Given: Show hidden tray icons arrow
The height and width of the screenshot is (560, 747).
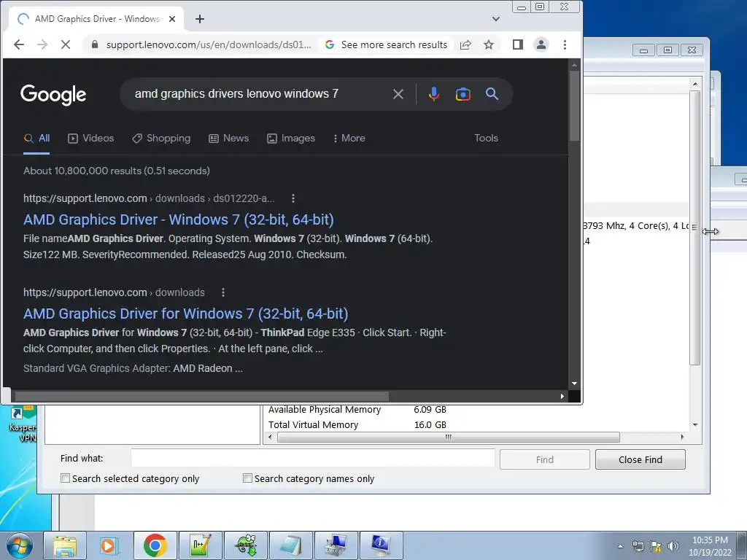Looking at the screenshot, I should coord(620,546).
